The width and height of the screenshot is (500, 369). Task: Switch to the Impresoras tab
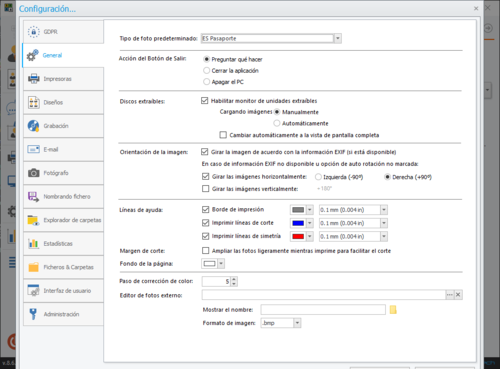click(63, 79)
